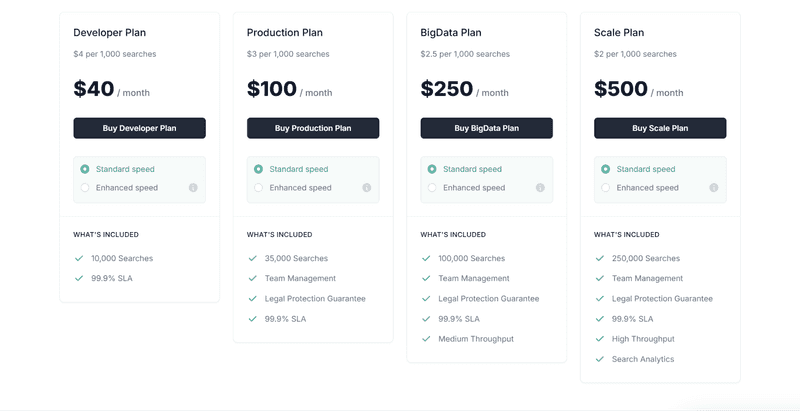Click the Scale Plan title
Image resolution: width=800 pixels, height=411 pixels.
(619, 33)
